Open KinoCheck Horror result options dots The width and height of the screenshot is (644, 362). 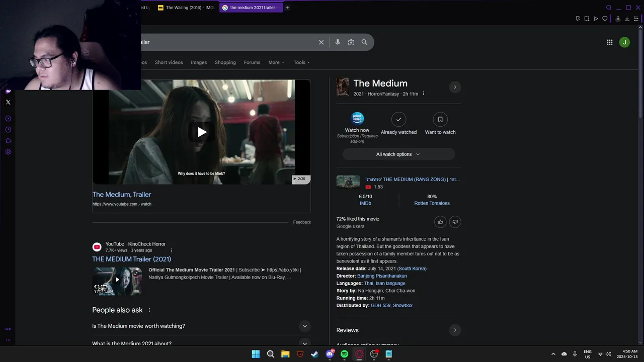coord(171,250)
